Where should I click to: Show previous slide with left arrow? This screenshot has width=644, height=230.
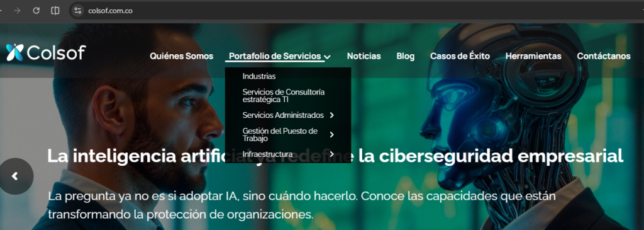(x=16, y=176)
